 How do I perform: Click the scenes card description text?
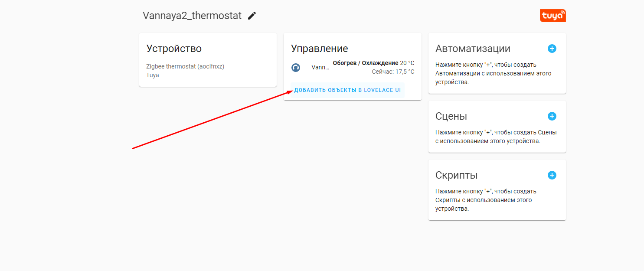tap(496, 137)
